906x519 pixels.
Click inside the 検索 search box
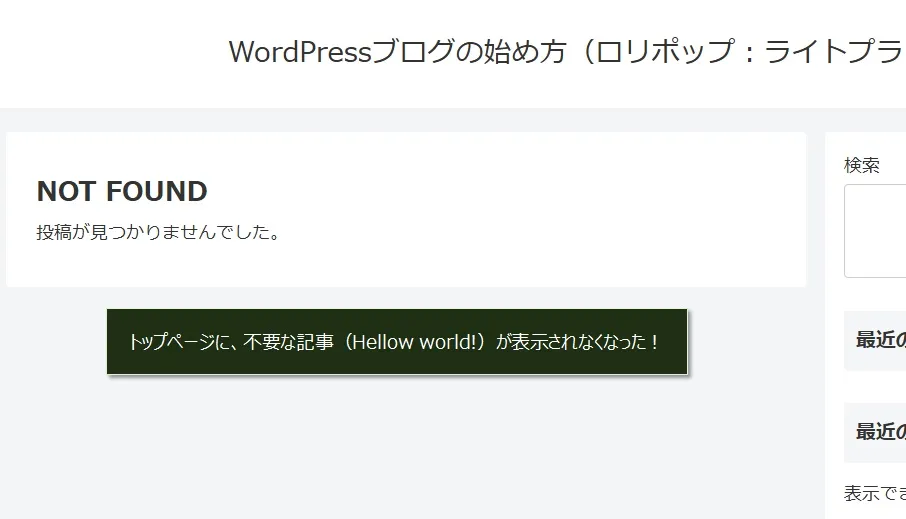click(x=876, y=231)
